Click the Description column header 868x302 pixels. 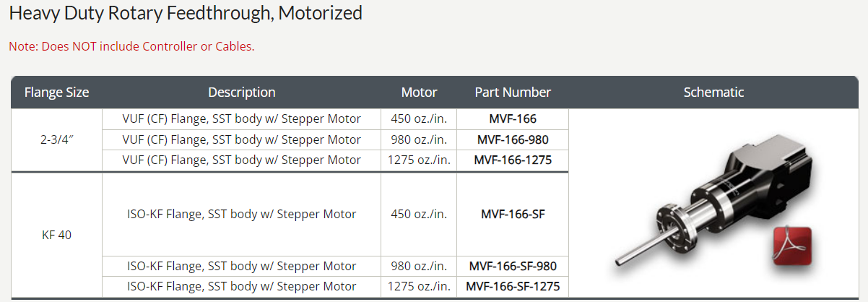point(242,92)
